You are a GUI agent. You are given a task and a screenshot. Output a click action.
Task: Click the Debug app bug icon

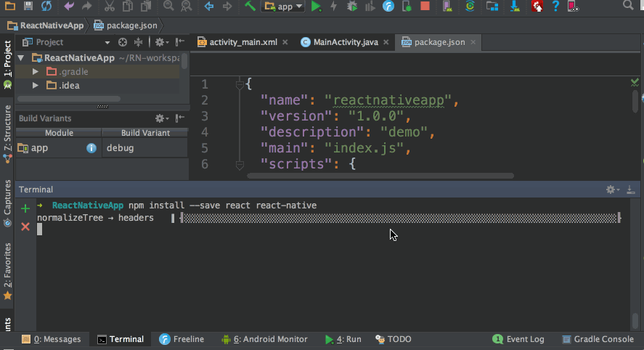point(352,7)
